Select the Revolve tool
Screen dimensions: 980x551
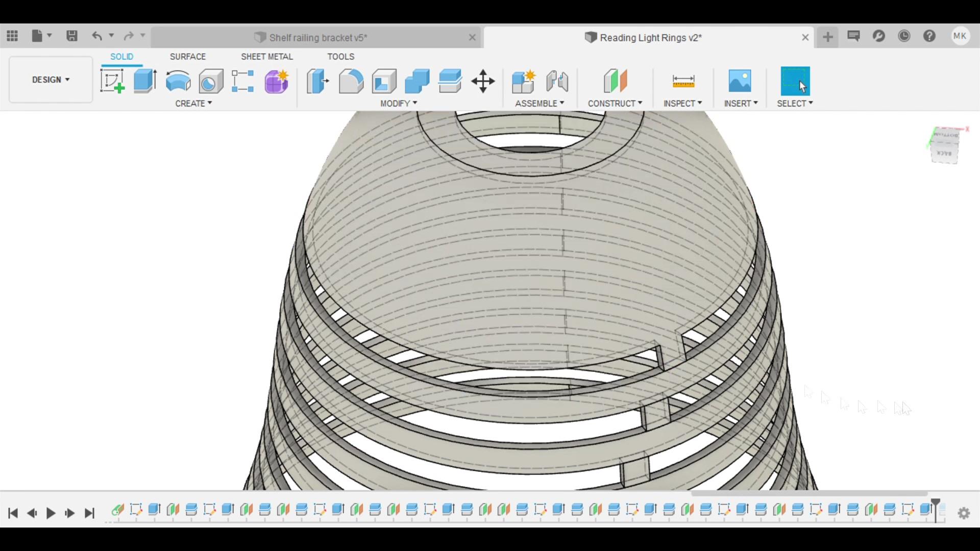pos(178,81)
